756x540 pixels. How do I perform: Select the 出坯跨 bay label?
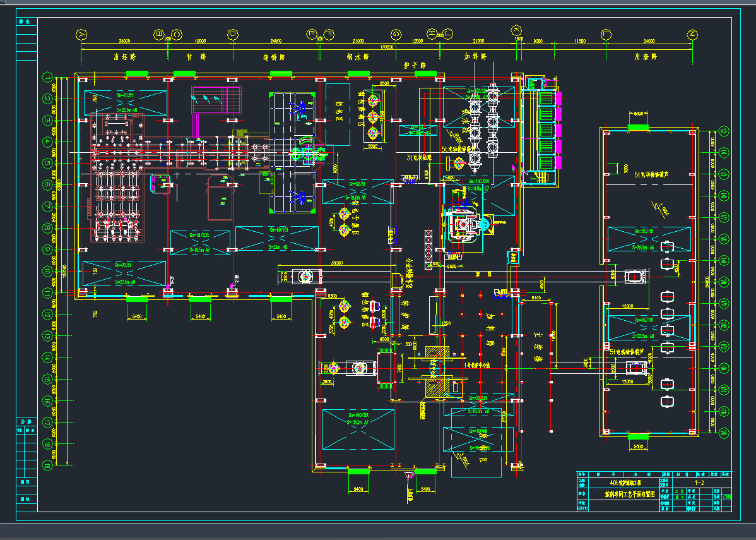tap(124, 57)
